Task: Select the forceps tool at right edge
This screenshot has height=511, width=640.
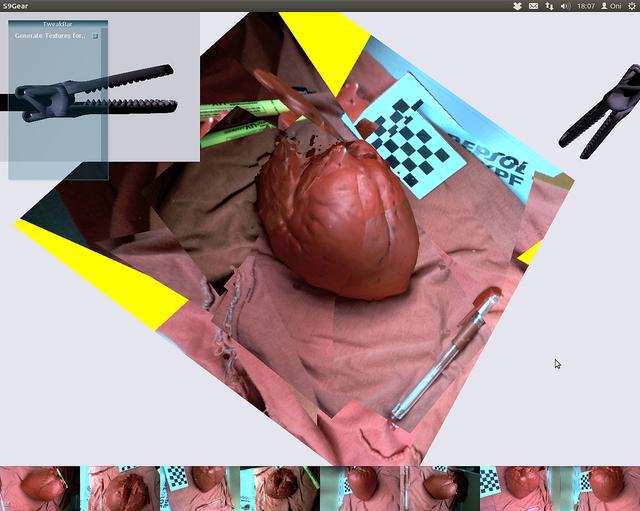Action: [599, 112]
